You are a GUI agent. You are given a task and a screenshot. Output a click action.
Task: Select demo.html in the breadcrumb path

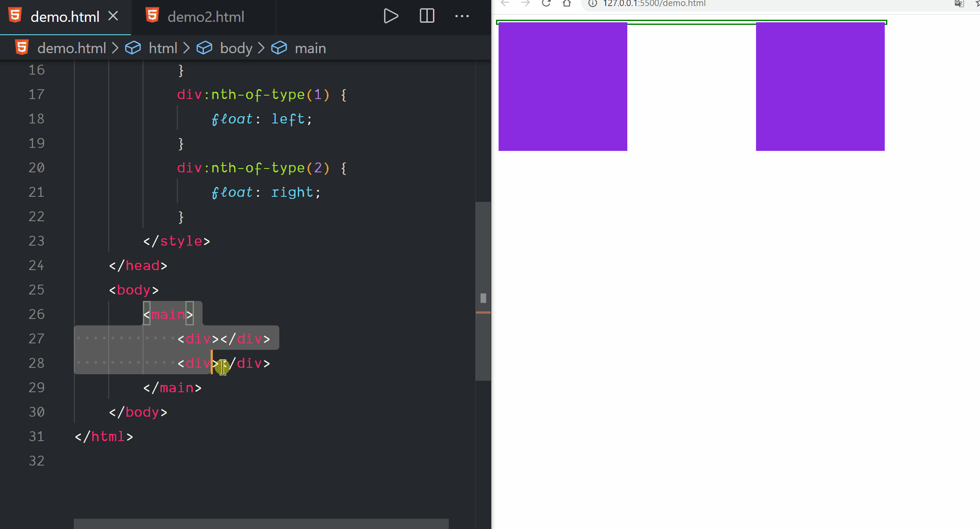coord(72,48)
